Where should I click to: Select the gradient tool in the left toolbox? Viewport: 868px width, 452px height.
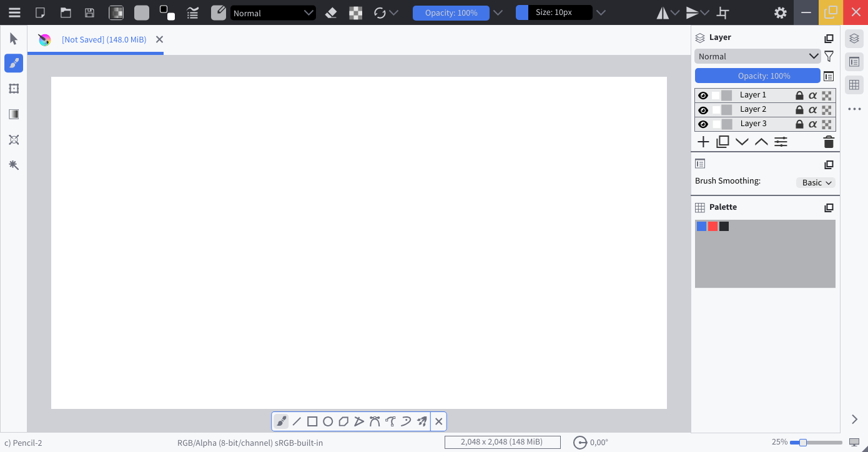pos(14,114)
